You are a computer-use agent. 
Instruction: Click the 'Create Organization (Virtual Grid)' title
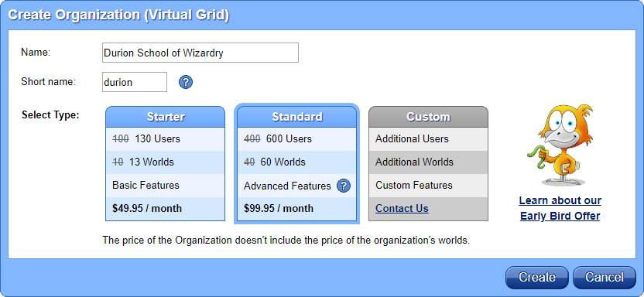(118, 15)
